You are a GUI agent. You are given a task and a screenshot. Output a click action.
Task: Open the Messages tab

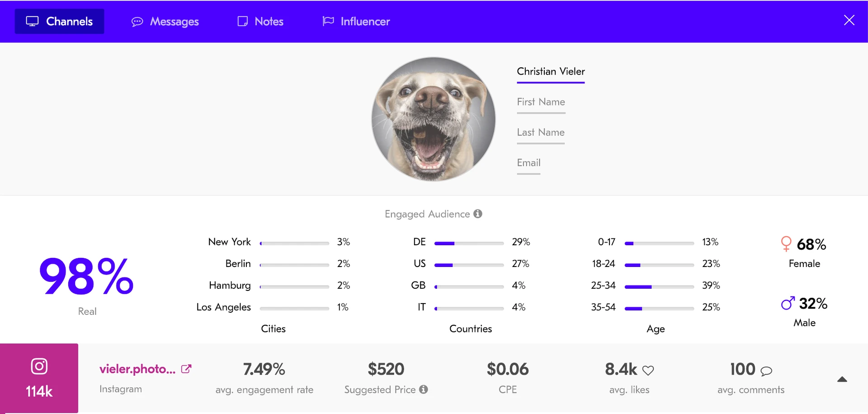click(x=165, y=21)
